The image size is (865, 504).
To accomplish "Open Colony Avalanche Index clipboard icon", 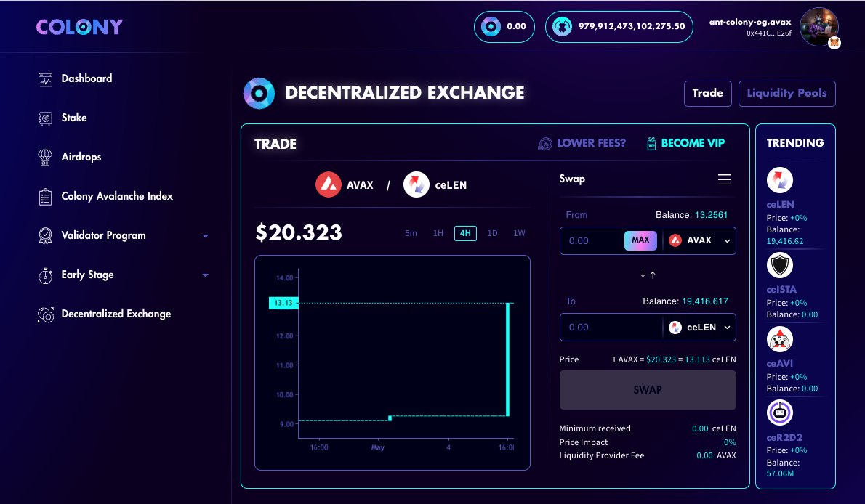I will point(45,197).
